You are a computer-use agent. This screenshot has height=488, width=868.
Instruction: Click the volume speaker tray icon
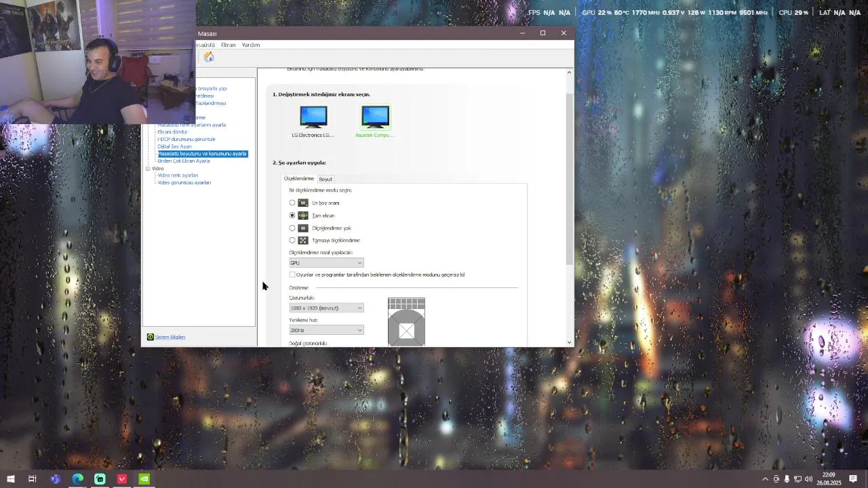pos(808,479)
